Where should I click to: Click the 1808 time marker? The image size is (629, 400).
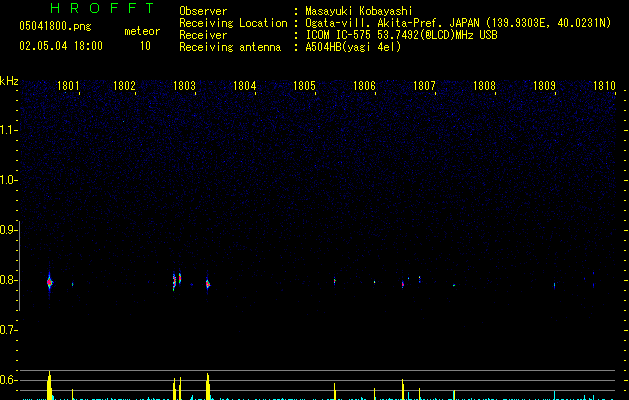pyautogui.click(x=484, y=86)
